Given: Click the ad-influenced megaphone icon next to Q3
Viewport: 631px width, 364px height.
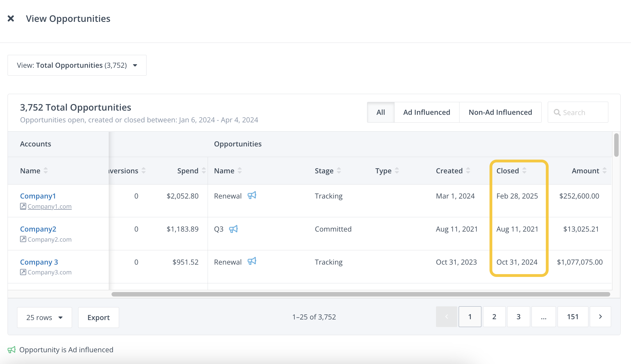Looking at the screenshot, I should (233, 229).
